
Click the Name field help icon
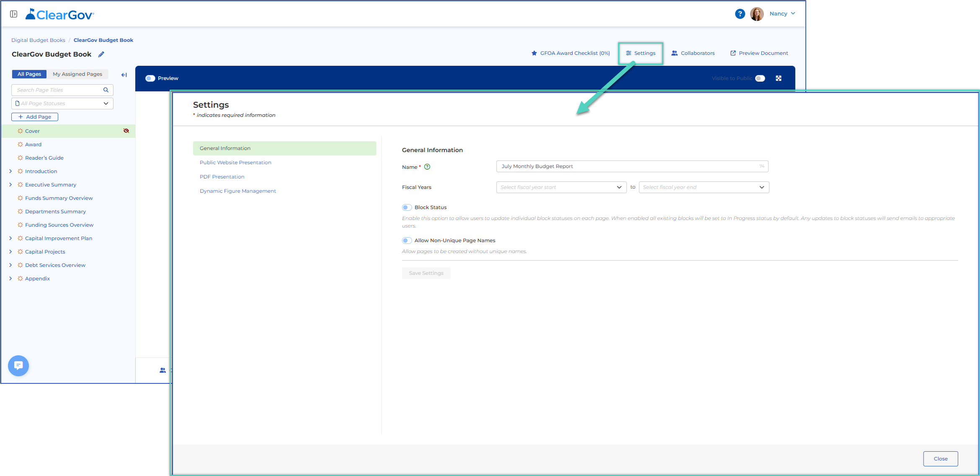[x=427, y=167]
